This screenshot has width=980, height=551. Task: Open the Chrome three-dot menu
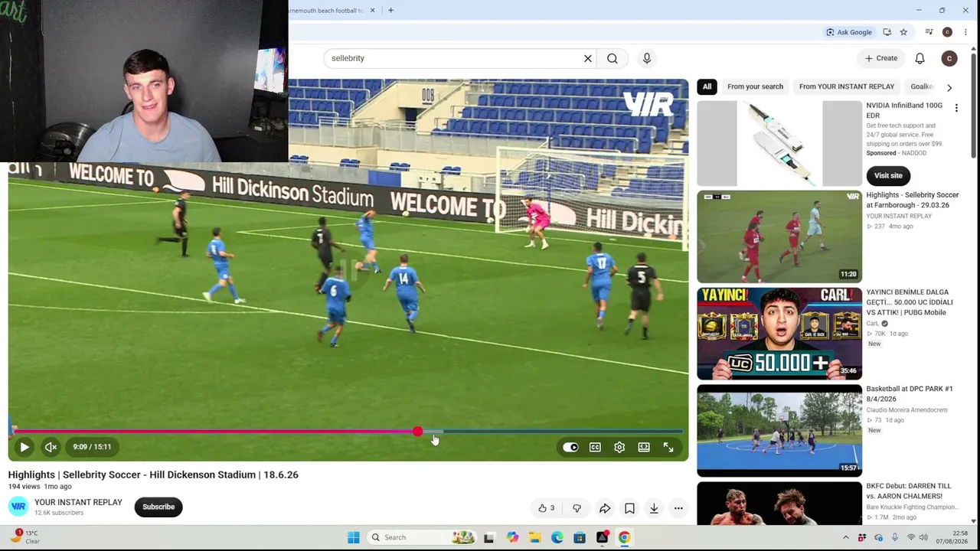coord(965,32)
